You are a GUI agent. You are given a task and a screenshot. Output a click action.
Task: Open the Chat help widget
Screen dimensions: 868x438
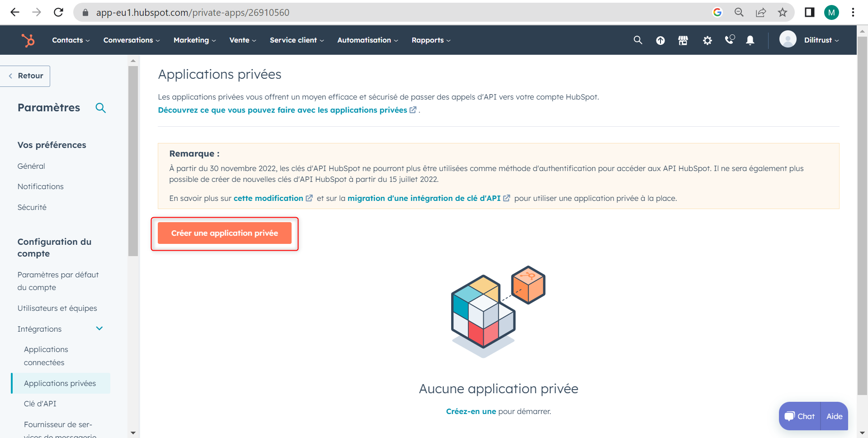800,416
